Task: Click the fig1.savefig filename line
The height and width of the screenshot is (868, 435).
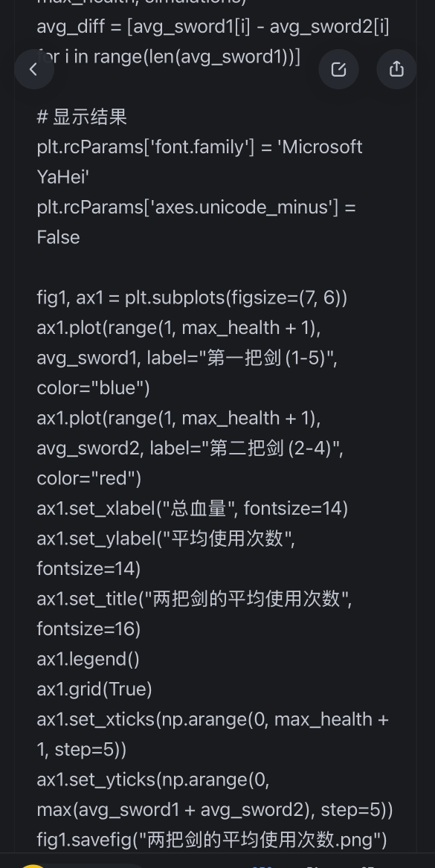Action: [x=212, y=839]
